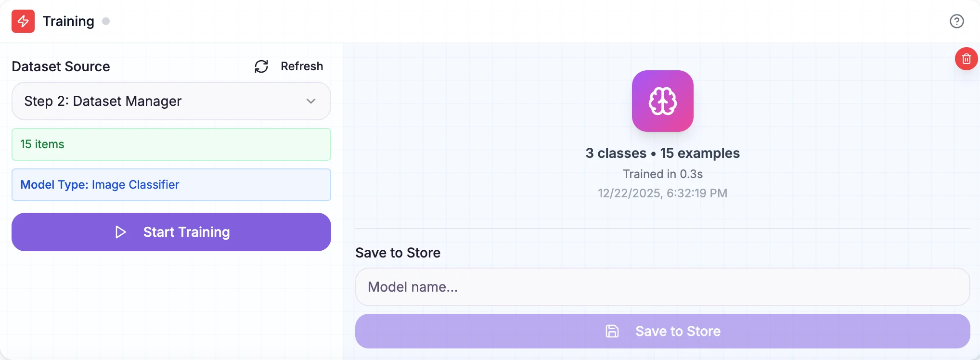Click the refresh circular arrows icon

(260, 66)
